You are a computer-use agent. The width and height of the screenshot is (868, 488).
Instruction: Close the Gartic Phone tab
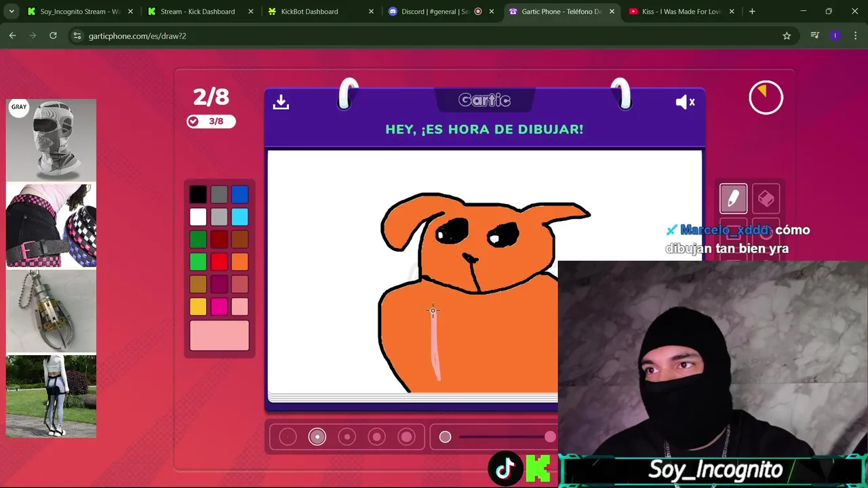(x=612, y=12)
